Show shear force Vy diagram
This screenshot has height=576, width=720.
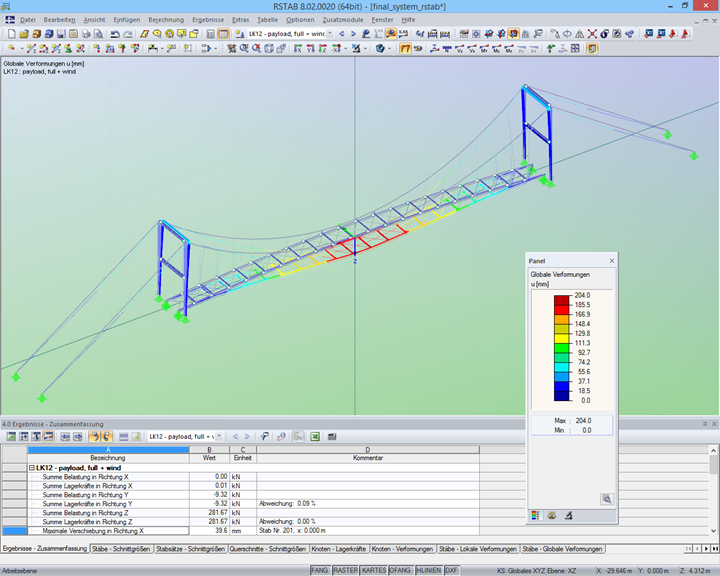(460, 48)
